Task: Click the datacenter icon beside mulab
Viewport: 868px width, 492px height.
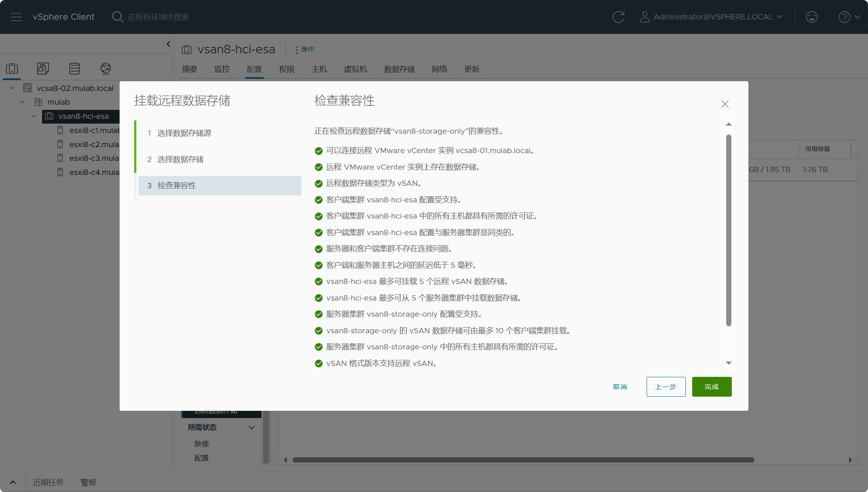Action: tap(38, 102)
